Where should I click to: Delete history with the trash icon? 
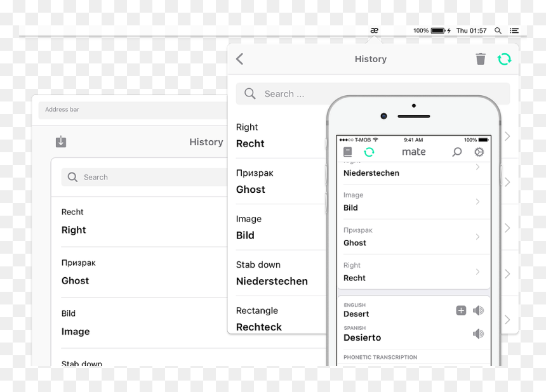pos(481,59)
